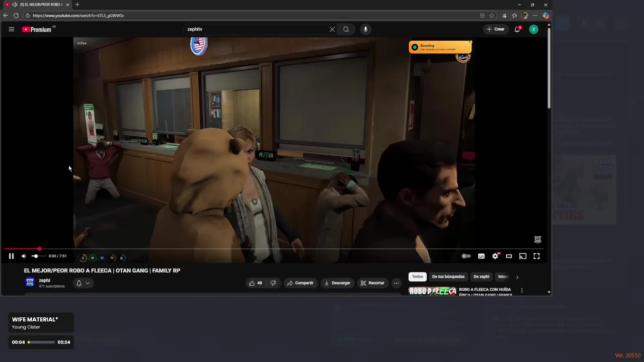Image resolution: width=644 pixels, height=362 pixels.
Task: Click the Compartir share button
Action: point(301,283)
